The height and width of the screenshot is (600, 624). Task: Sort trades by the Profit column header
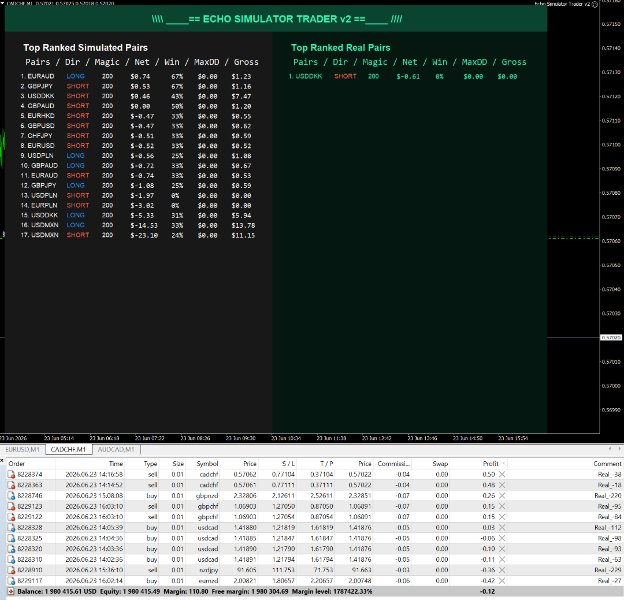479,464
